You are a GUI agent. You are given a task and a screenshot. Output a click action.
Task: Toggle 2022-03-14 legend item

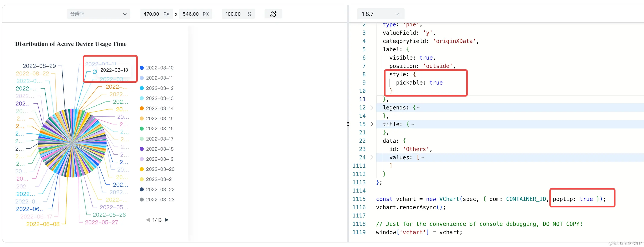(x=159, y=108)
